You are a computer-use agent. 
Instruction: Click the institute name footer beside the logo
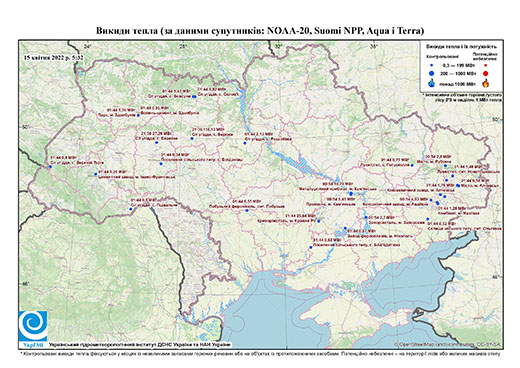point(139,344)
